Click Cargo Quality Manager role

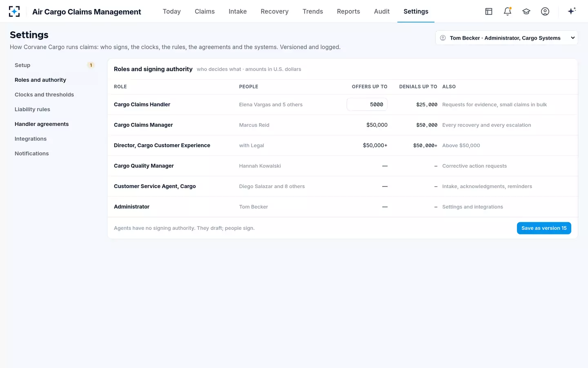click(x=144, y=166)
